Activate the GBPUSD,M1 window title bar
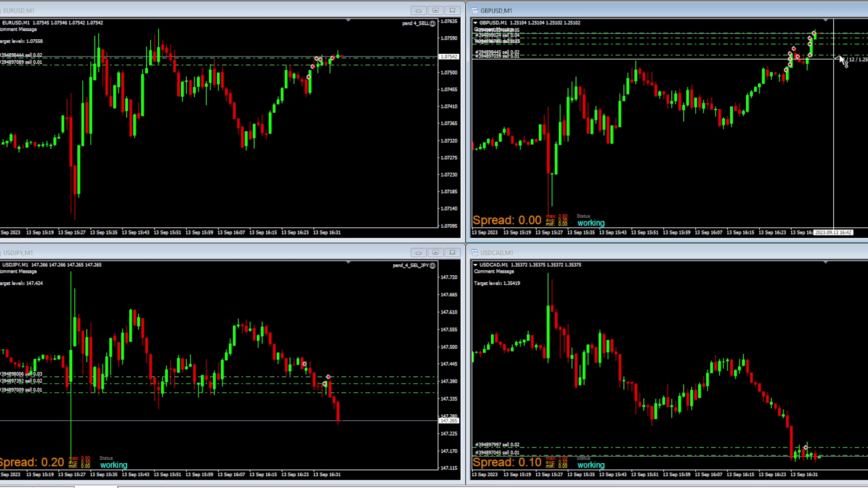 (669, 11)
